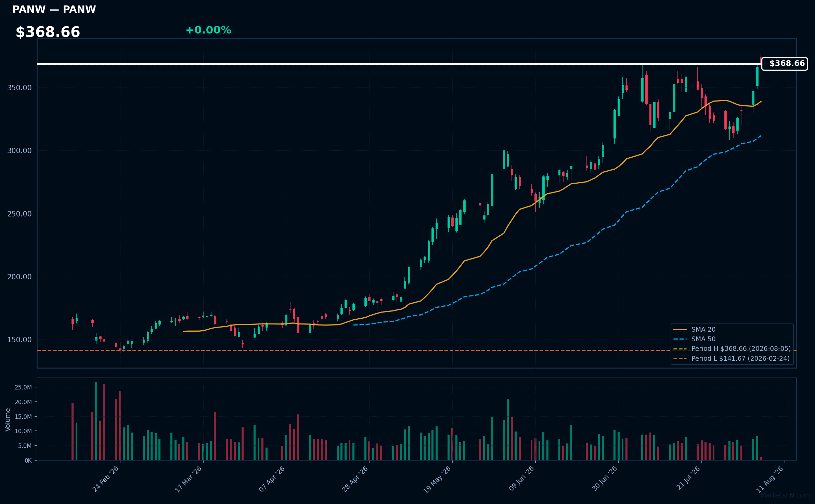The height and width of the screenshot is (504, 815).
Task: Click the 25.0M volume axis label
Action: click(x=23, y=387)
